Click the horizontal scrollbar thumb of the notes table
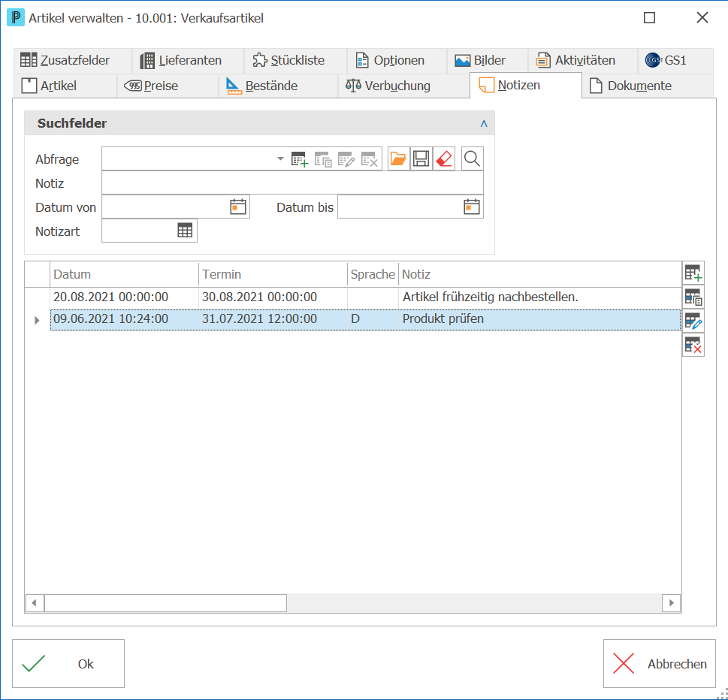This screenshot has height=700, width=728. click(165, 603)
